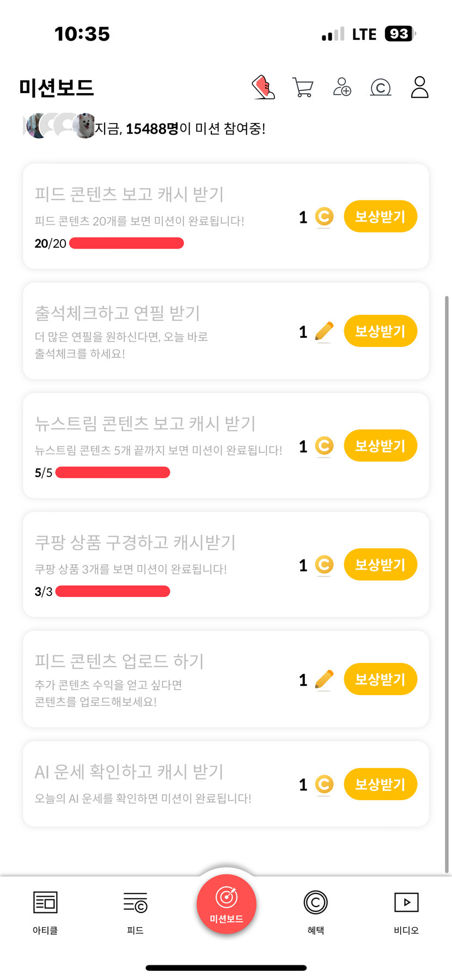The image size is (452, 980).
Task: Click the 20/20 feed progress bar
Action: point(126,244)
